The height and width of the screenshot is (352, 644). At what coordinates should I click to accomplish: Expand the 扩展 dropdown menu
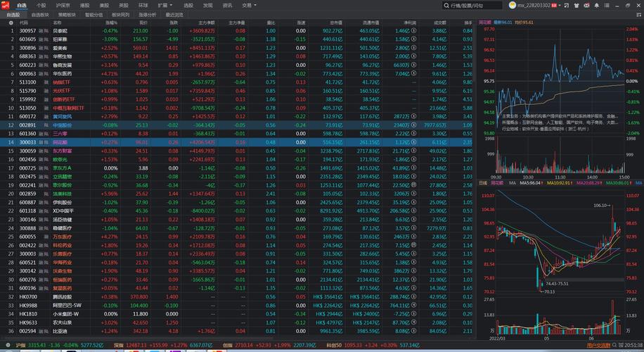point(165,5)
